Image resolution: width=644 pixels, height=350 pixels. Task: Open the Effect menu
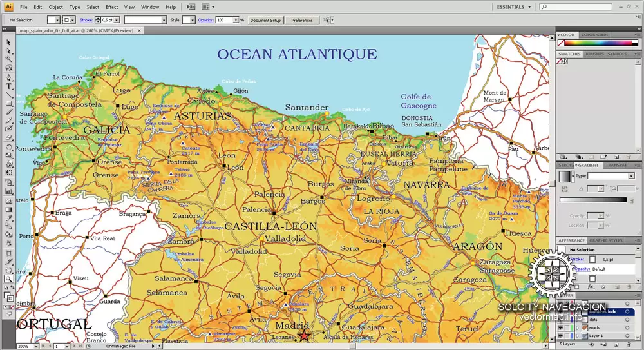(x=111, y=7)
